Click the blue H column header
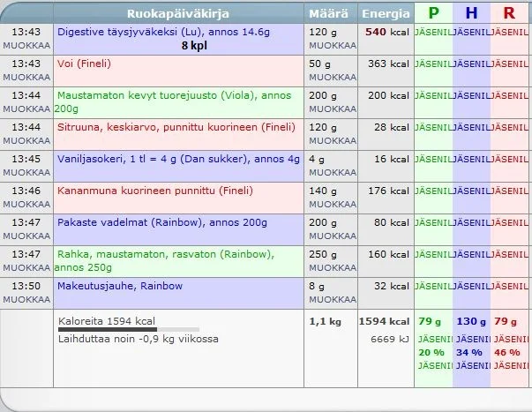 [x=471, y=13]
